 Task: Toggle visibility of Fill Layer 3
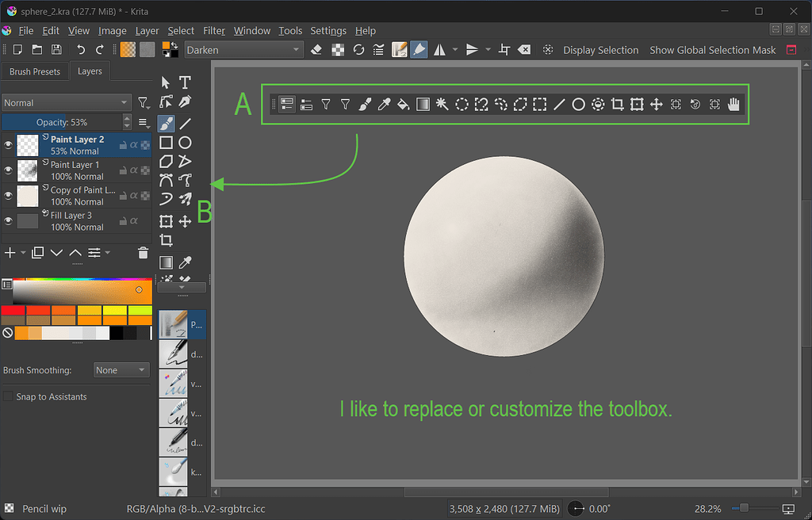[7, 220]
